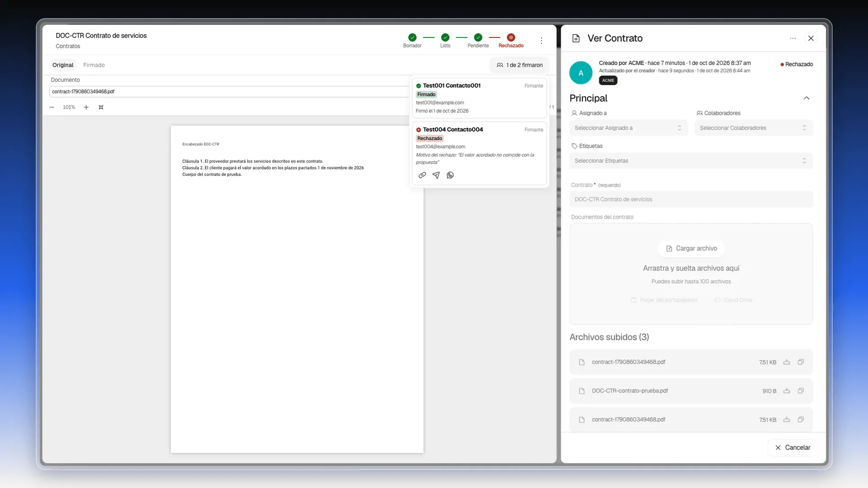Click Pegar del portapapeles option
Screen dimensions: 868x488
664,300
